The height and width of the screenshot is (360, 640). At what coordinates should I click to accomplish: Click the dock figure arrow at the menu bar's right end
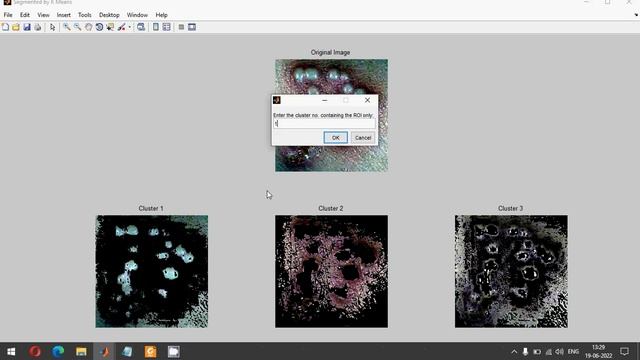click(x=636, y=15)
